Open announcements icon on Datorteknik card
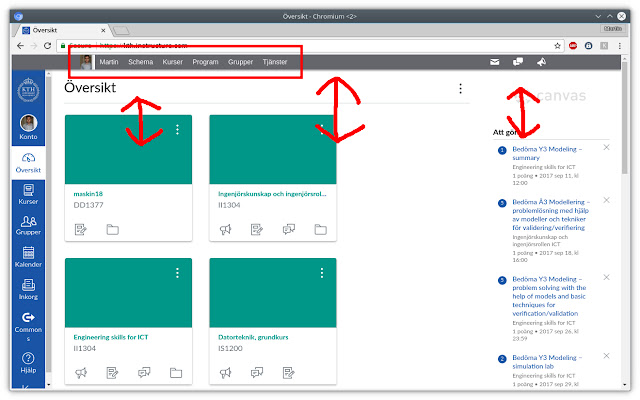The height and width of the screenshot is (400, 640). pyautogui.click(x=225, y=373)
